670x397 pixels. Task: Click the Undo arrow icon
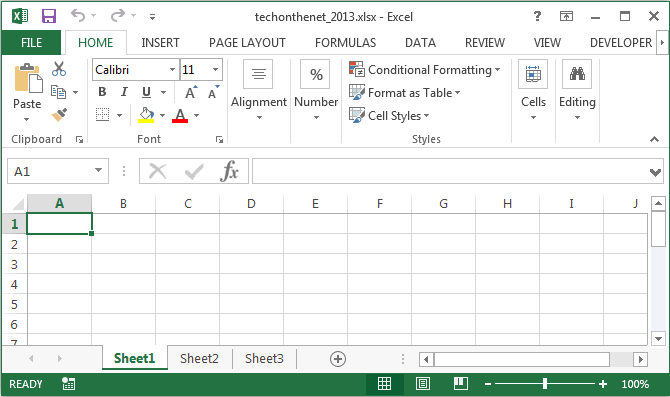point(78,16)
